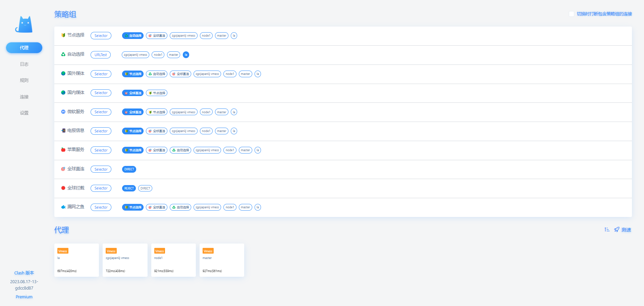Image resolution: width=644 pixels, height=306 pixels.
Task: Click the Microsoft icon beside 微软服务
Action: [63, 112]
